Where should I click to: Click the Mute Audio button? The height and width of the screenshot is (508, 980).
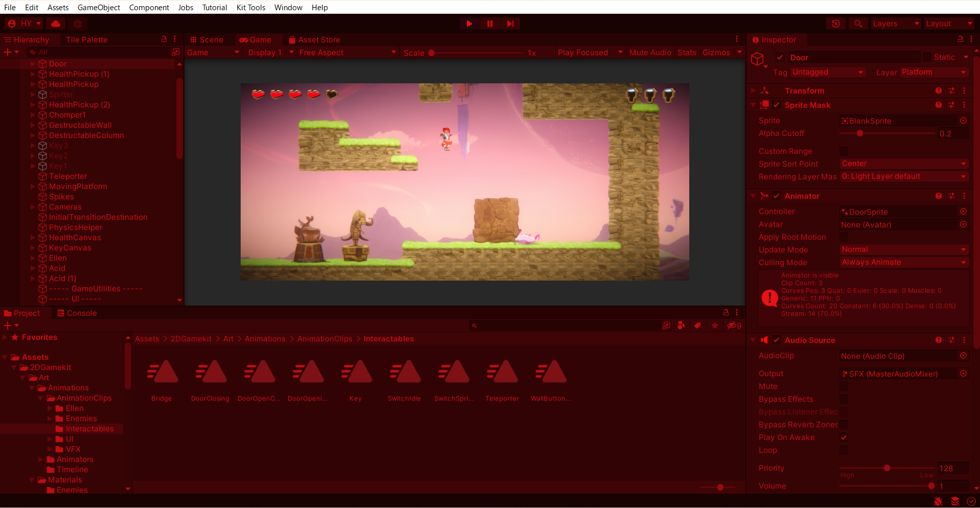click(650, 52)
